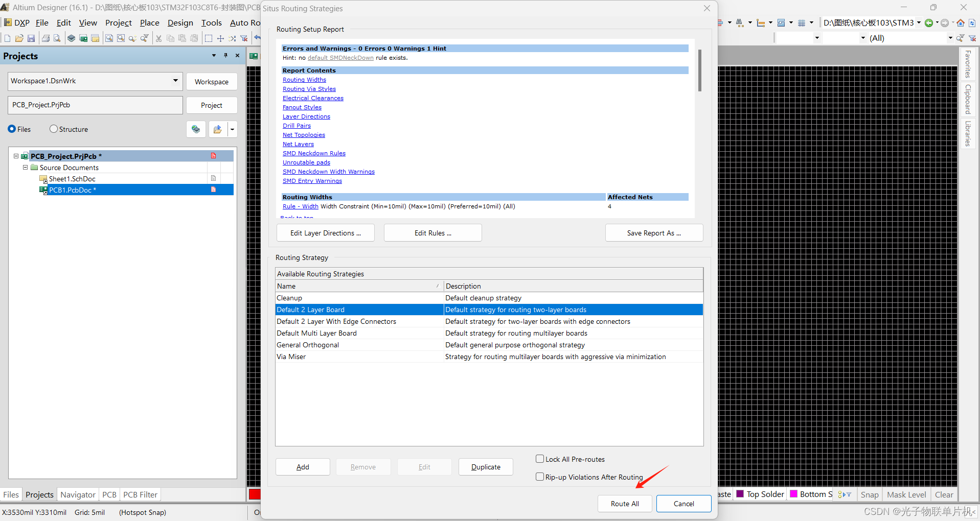Open the Routing Via Styles link

(x=309, y=89)
